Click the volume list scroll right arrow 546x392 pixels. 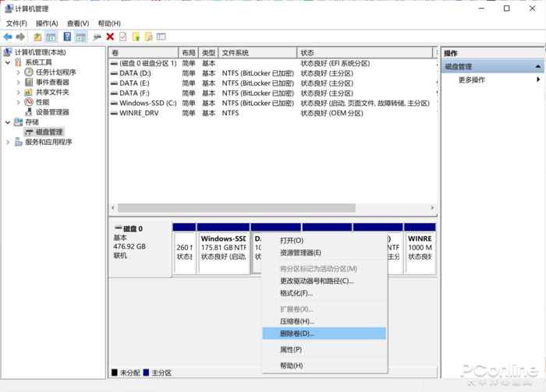coord(432,207)
